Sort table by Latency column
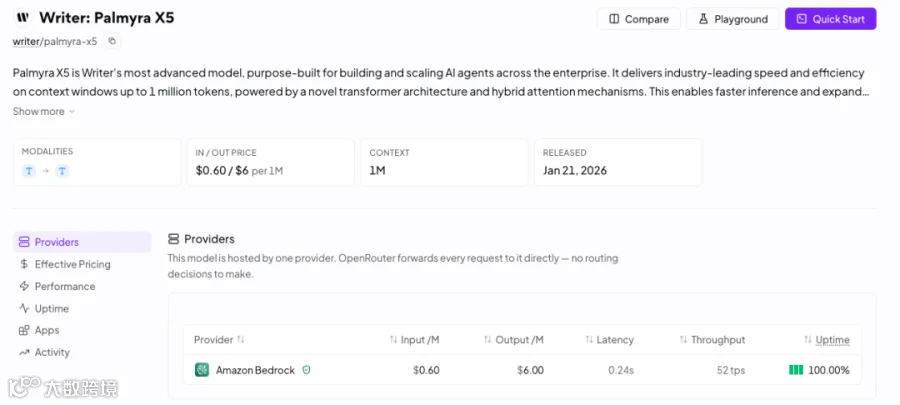The width and height of the screenshot is (900, 405). click(609, 340)
